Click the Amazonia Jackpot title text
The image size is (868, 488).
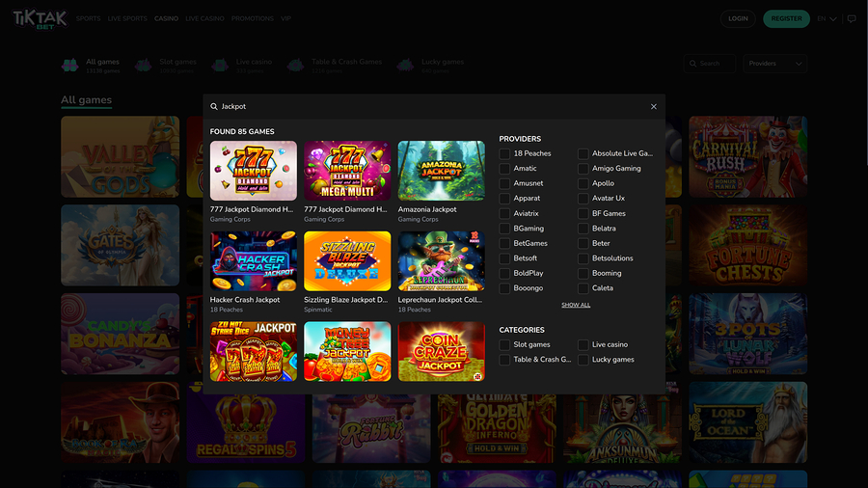coord(427,209)
